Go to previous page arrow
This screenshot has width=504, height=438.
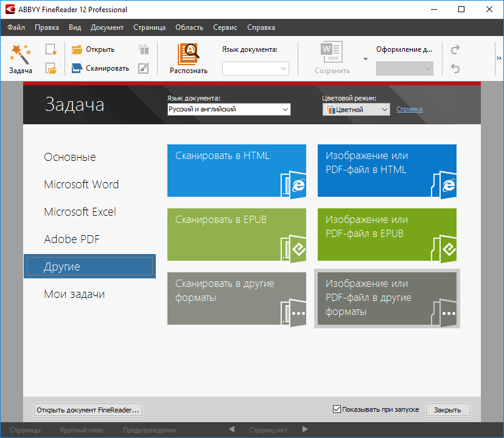(x=232, y=429)
